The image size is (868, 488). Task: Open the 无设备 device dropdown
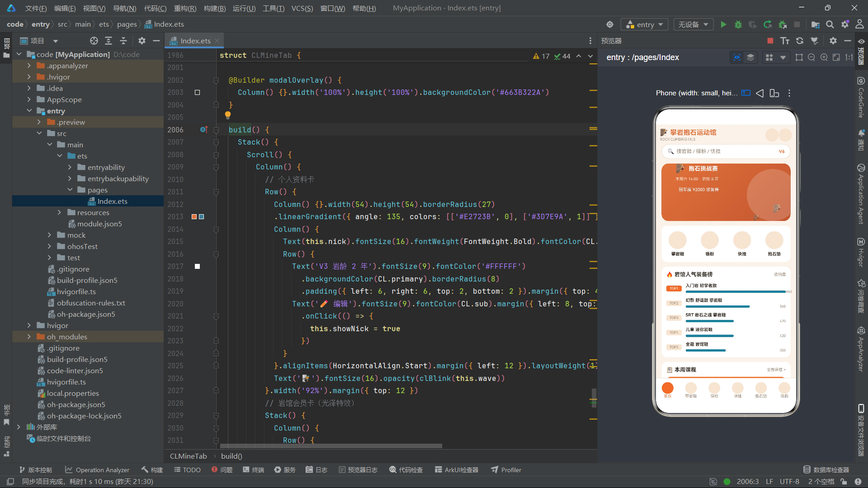pyautogui.click(x=693, y=24)
